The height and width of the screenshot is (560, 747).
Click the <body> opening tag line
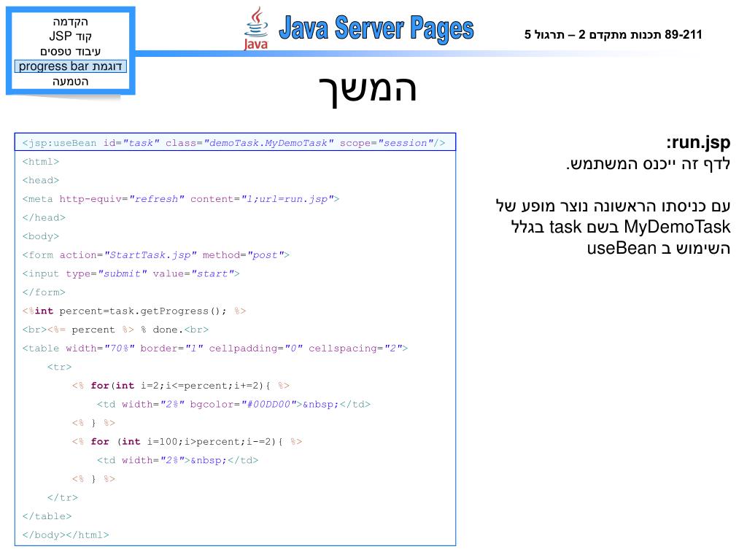pos(41,236)
